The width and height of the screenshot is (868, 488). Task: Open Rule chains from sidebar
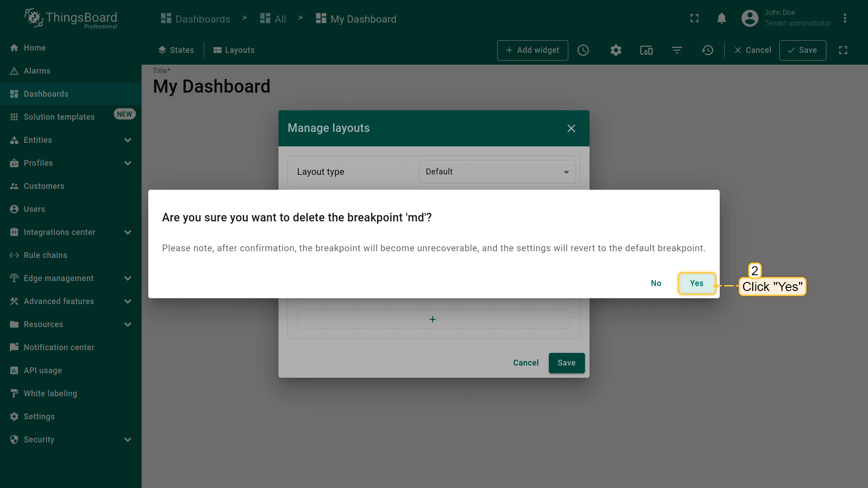[45, 255]
